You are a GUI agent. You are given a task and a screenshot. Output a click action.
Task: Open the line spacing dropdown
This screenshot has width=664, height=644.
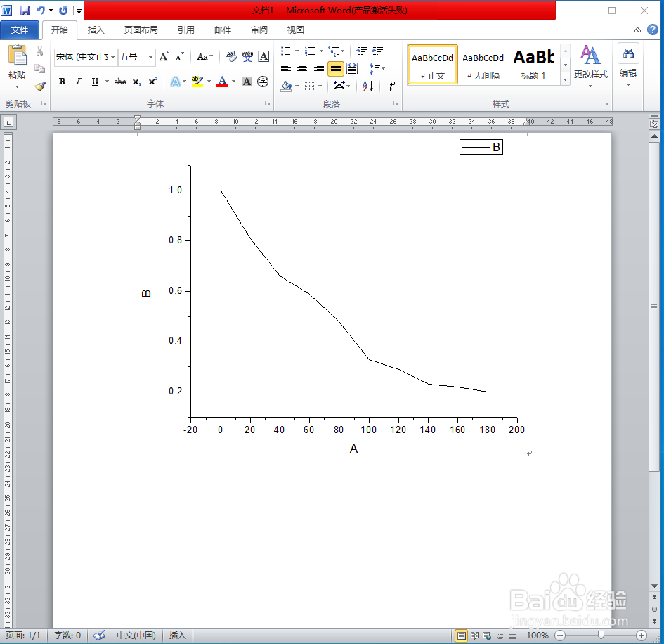pos(377,69)
